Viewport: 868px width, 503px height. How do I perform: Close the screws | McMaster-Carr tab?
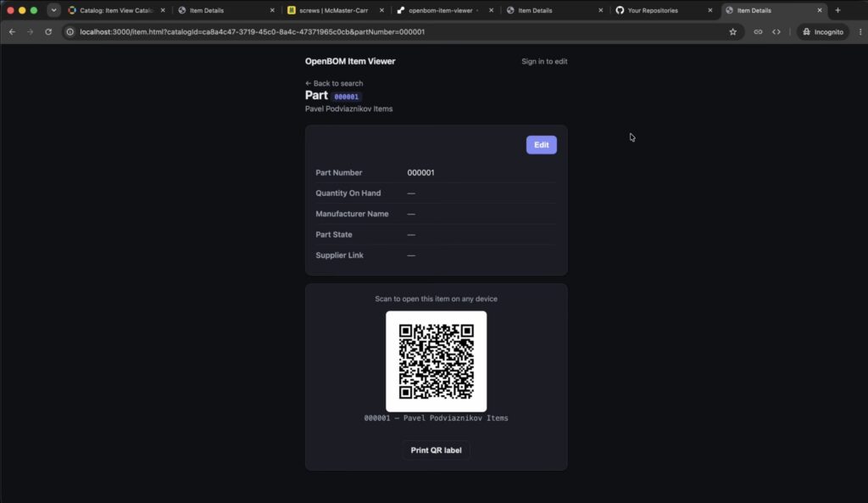(381, 10)
